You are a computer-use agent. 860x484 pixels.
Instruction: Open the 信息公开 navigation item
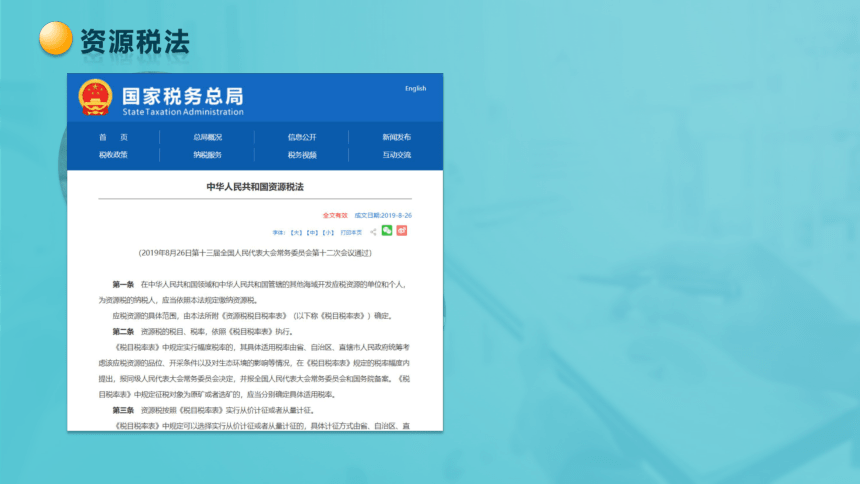[x=302, y=137]
